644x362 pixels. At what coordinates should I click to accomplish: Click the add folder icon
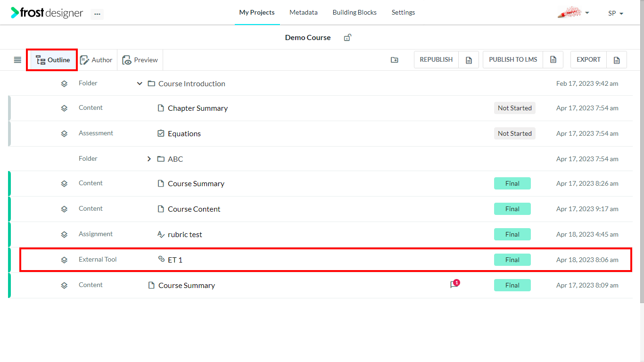[395, 60]
